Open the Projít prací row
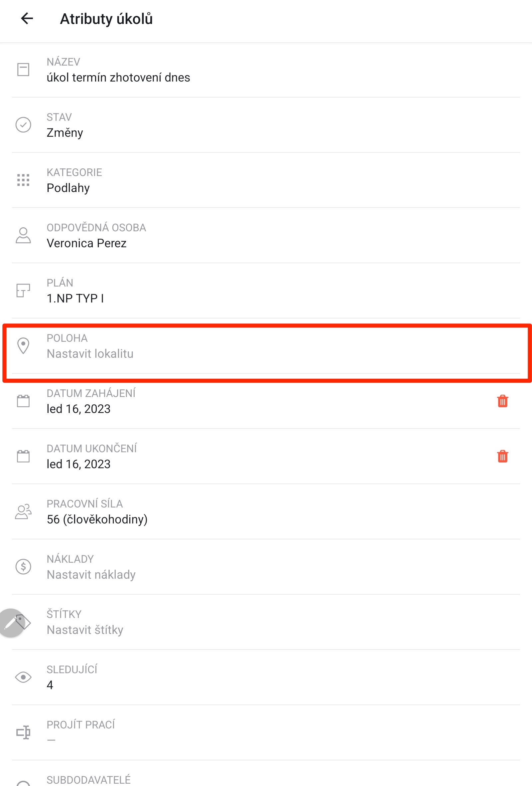 tap(266, 732)
